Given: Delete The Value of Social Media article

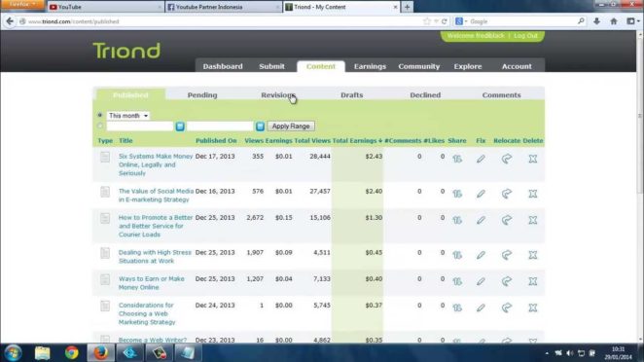Looking at the screenshot, I should click(533, 194).
